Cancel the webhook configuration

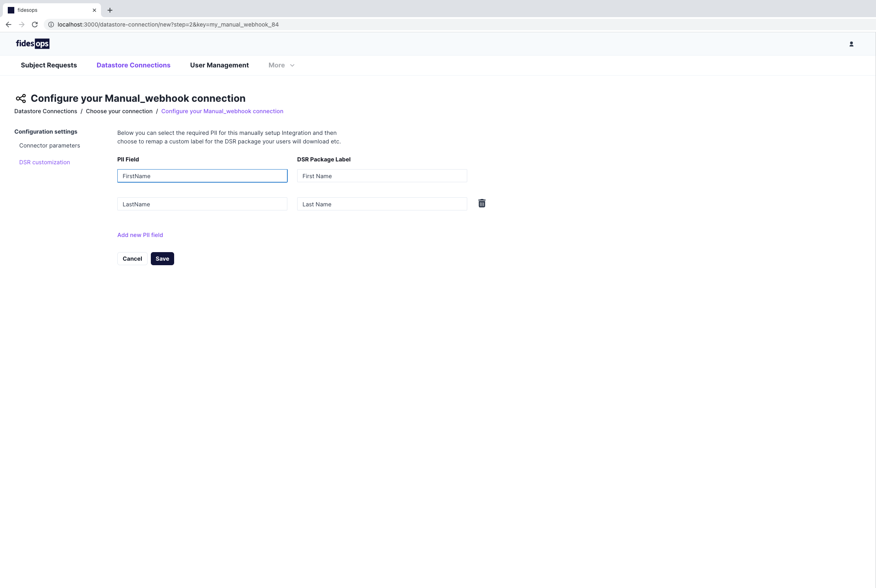click(132, 259)
